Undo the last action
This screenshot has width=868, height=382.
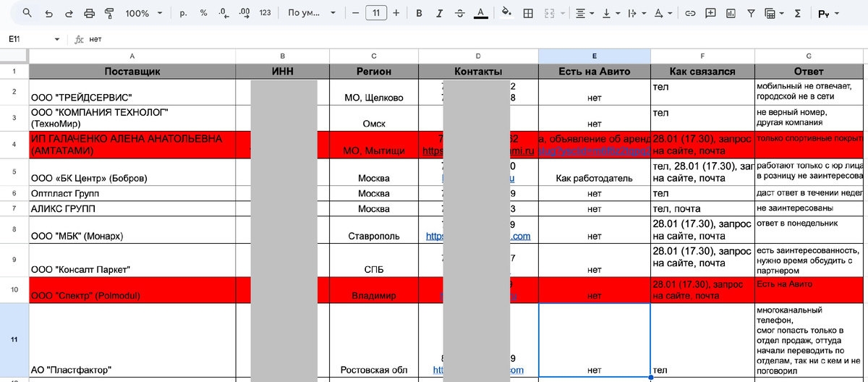(x=48, y=13)
